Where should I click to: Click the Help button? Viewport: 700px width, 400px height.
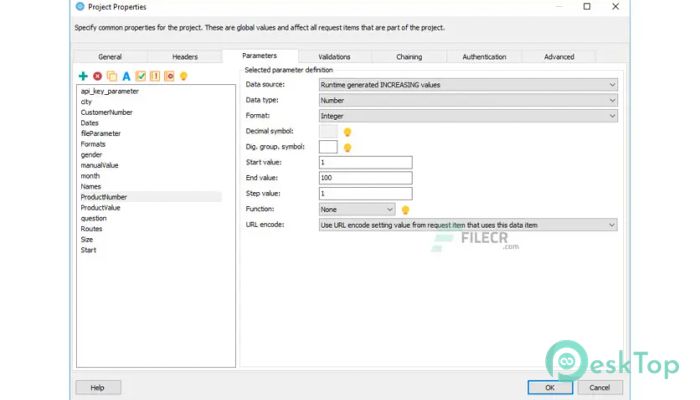click(x=98, y=388)
